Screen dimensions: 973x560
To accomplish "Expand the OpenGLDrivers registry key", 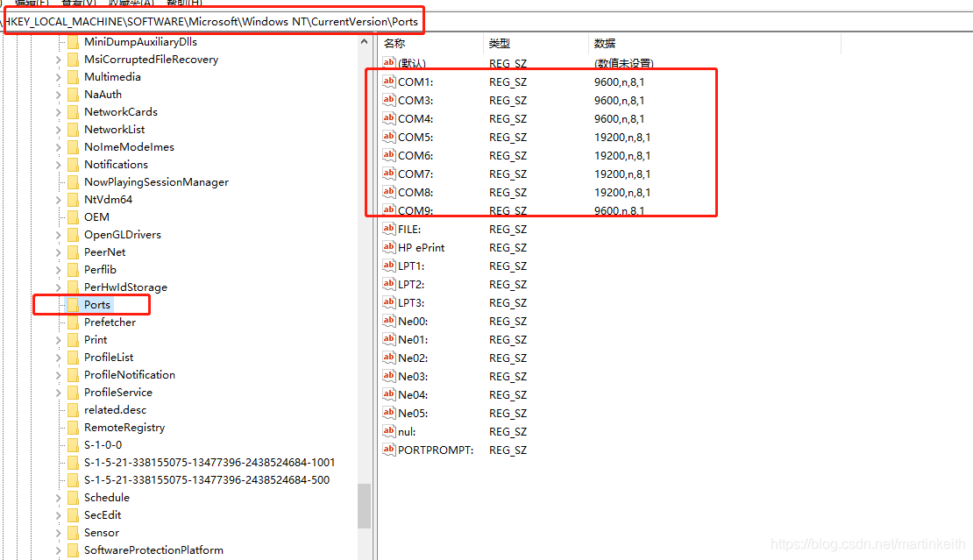I will (59, 235).
